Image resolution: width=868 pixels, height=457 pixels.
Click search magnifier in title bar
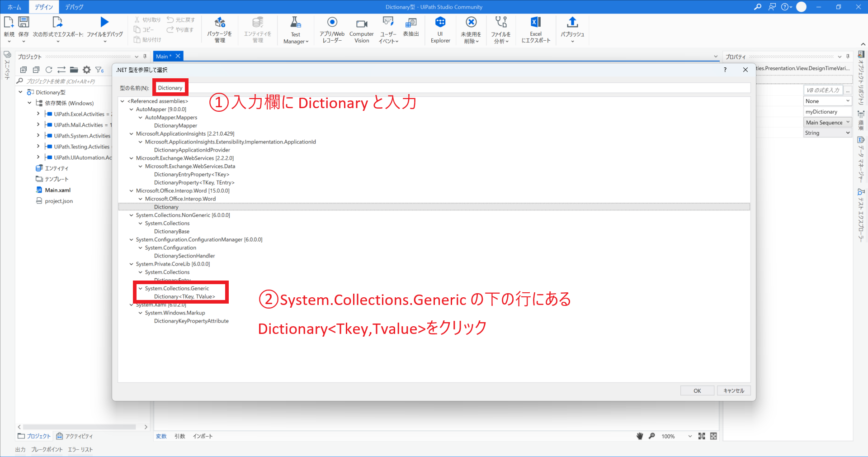[758, 7]
